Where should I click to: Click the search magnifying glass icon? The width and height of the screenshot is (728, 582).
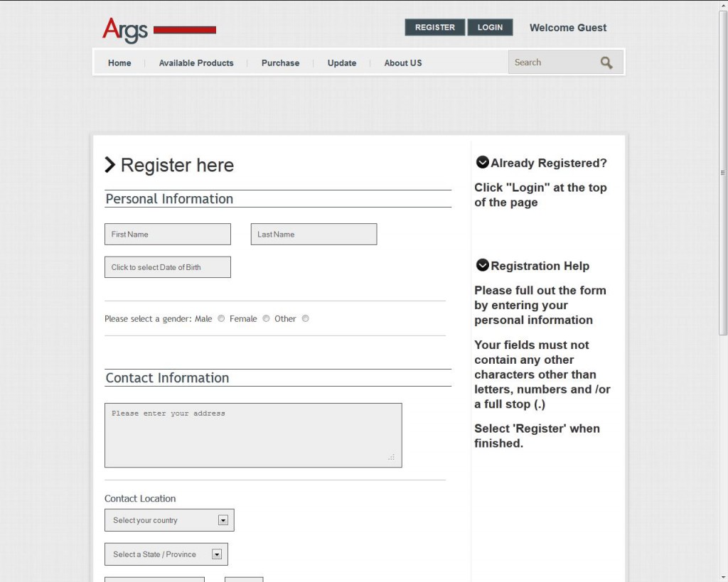point(606,63)
